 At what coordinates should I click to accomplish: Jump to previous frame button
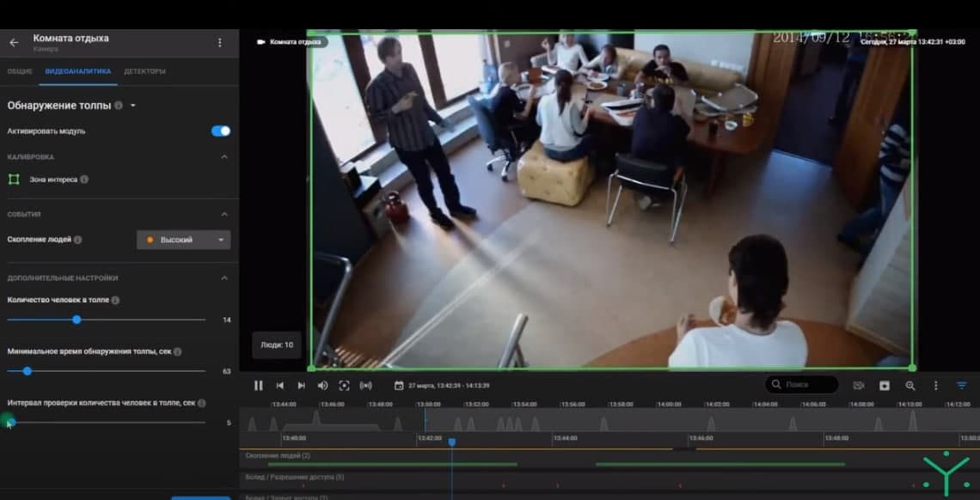point(280,386)
